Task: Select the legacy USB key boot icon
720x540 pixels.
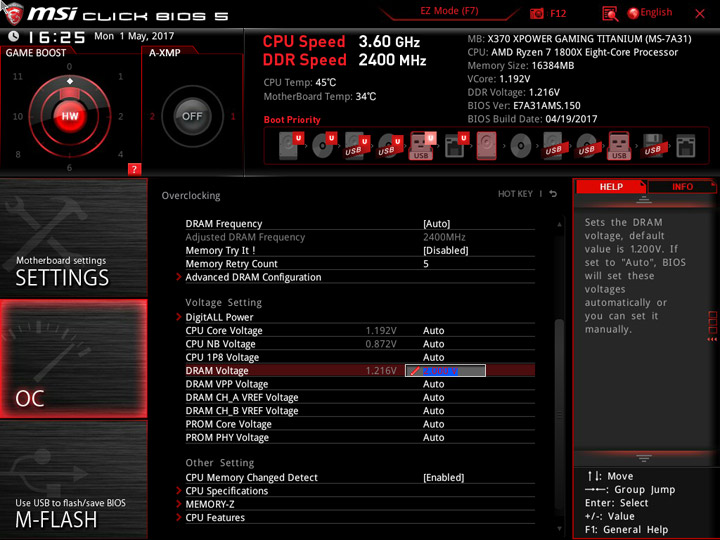Action: point(619,146)
